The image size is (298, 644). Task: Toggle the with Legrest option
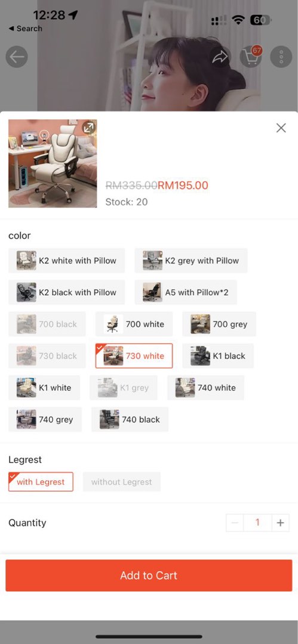pyautogui.click(x=41, y=482)
